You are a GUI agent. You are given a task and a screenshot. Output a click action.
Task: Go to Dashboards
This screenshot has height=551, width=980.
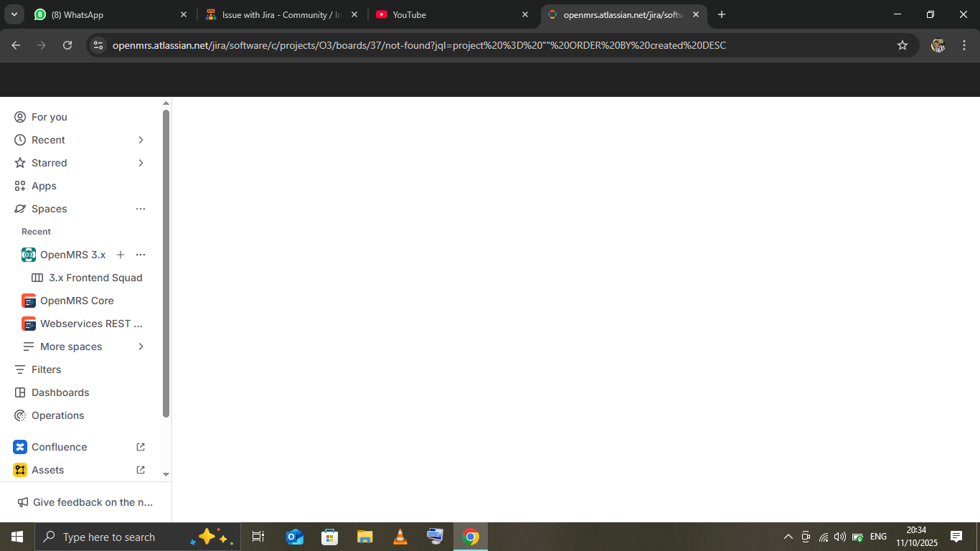[x=60, y=392]
